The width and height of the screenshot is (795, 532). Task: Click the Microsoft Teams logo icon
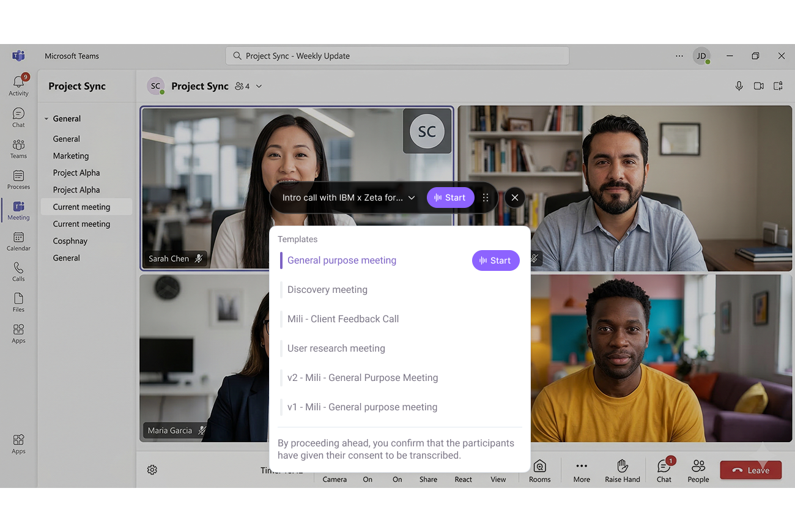tap(18, 56)
